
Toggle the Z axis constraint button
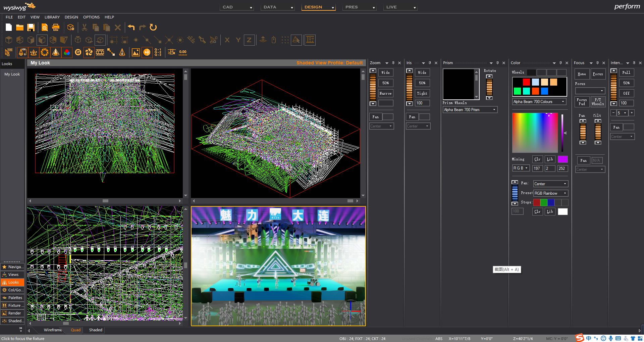249,40
